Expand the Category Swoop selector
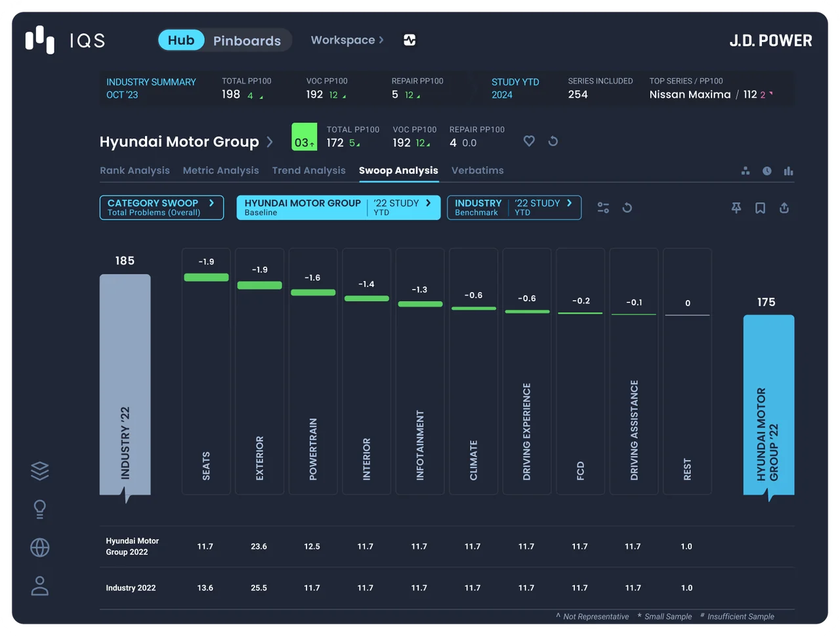Screen dimensions: 840x636 pyautogui.click(x=161, y=207)
